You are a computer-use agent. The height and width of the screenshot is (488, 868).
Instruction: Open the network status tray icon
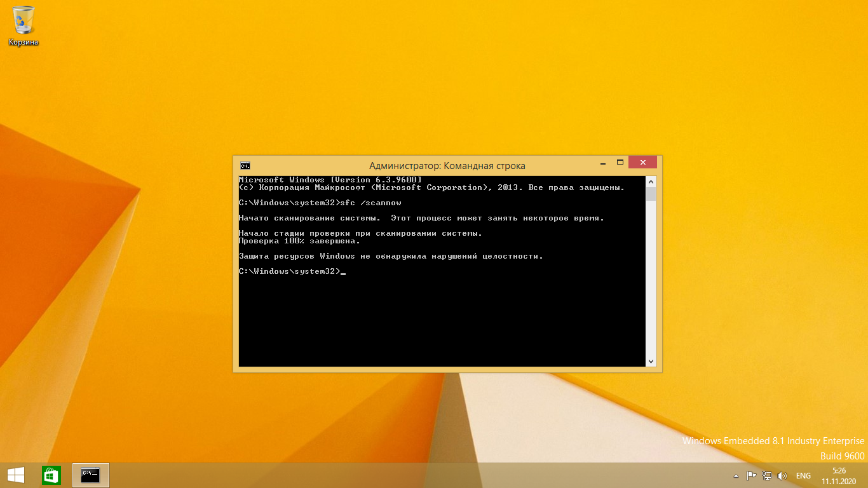coord(767,476)
